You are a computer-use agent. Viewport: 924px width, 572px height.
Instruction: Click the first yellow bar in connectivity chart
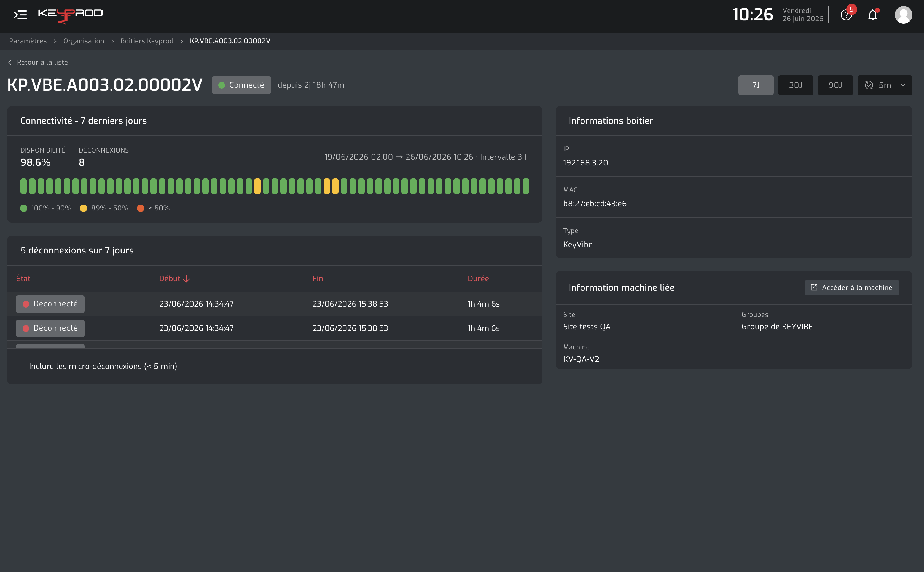point(257,186)
